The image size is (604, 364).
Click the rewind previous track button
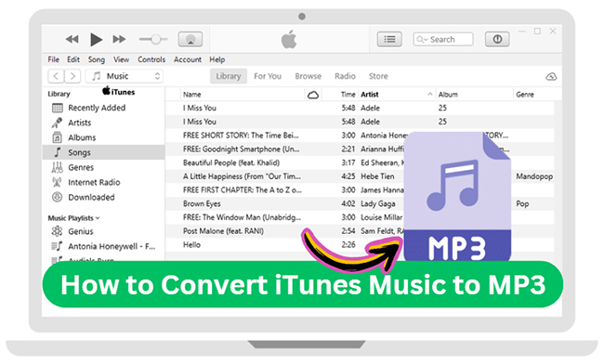tap(72, 39)
